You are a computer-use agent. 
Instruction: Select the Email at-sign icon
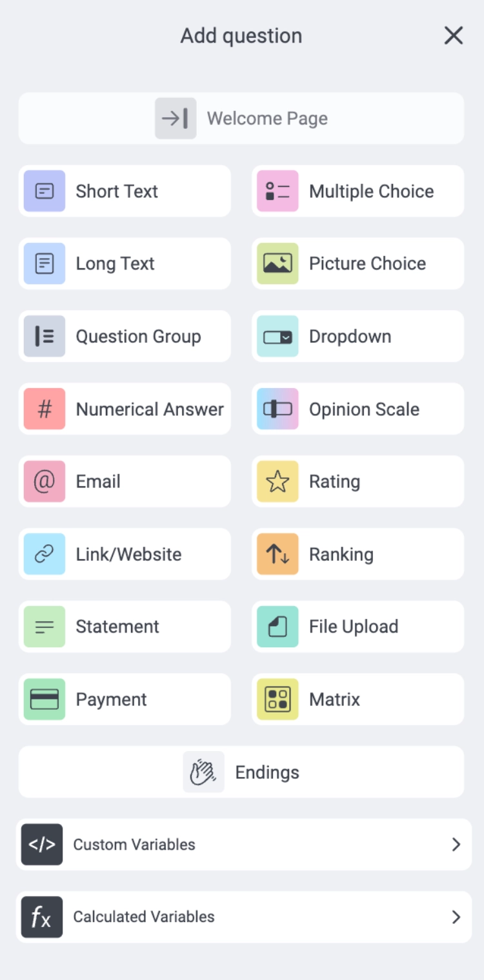(x=44, y=482)
